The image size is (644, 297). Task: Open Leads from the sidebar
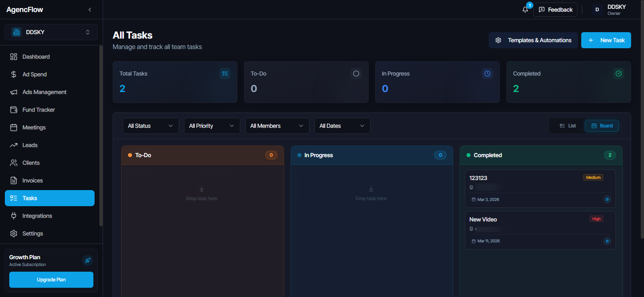(x=50, y=145)
